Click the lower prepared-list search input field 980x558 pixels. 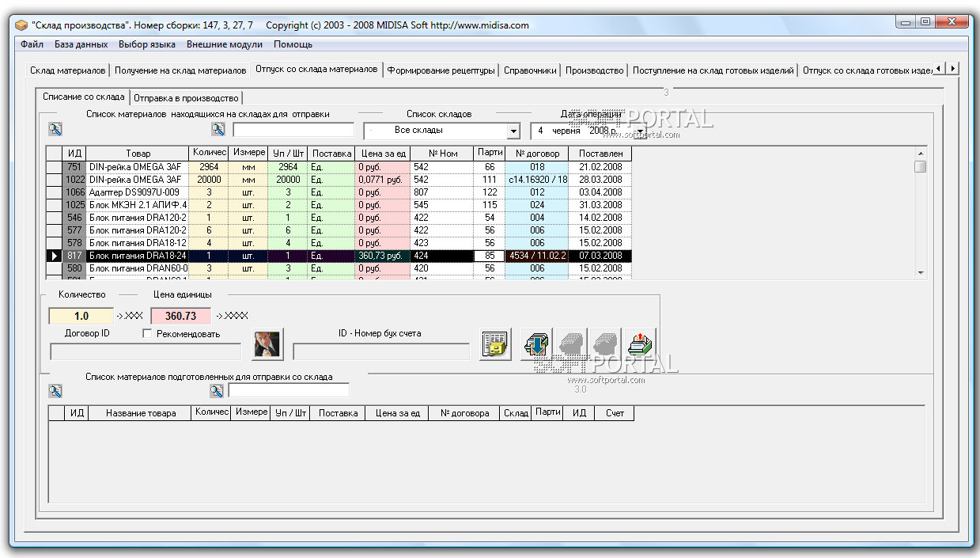(x=289, y=390)
